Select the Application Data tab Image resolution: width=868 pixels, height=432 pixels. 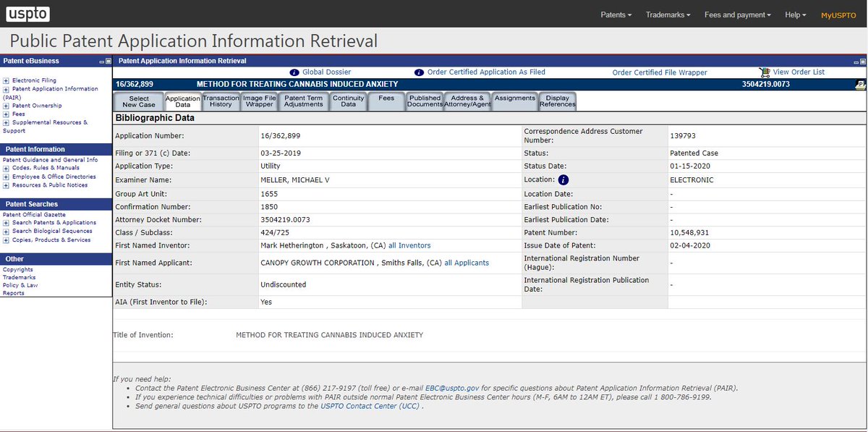(182, 101)
